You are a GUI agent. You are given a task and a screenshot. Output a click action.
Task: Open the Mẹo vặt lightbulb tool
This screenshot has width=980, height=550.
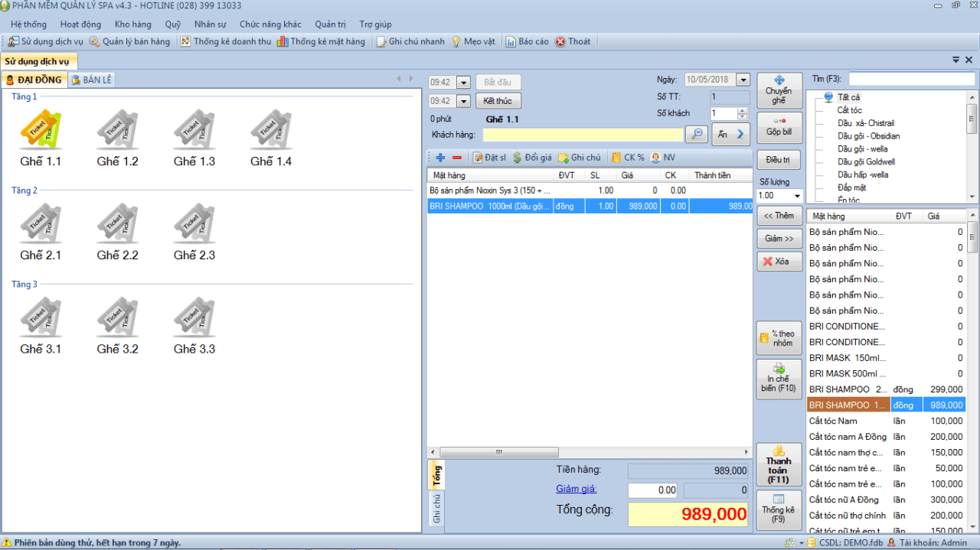pos(456,41)
